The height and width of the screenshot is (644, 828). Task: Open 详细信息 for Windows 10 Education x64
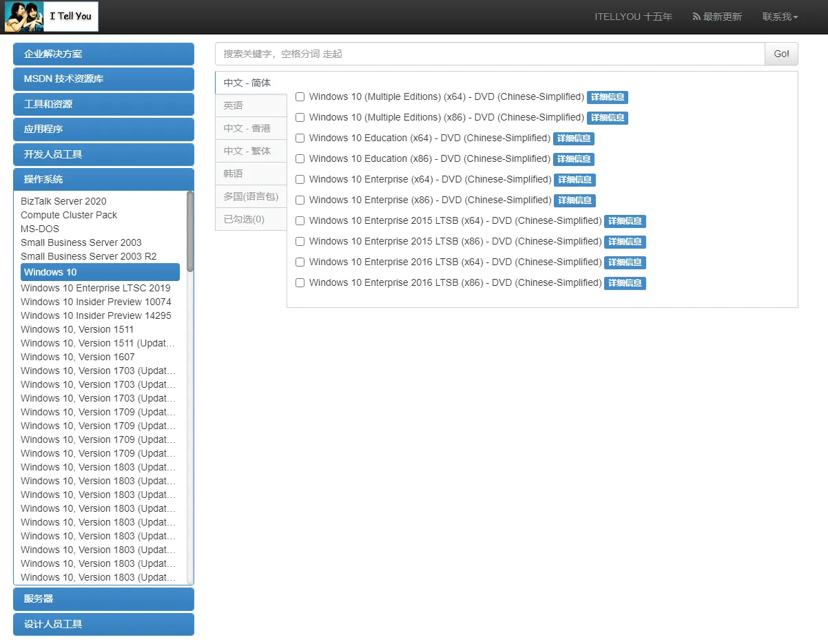(x=574, y=138)
